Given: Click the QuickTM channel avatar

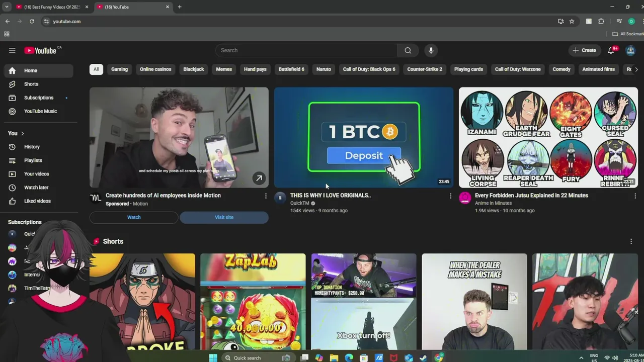Looking at the screenshot, I should coord(280,198).
